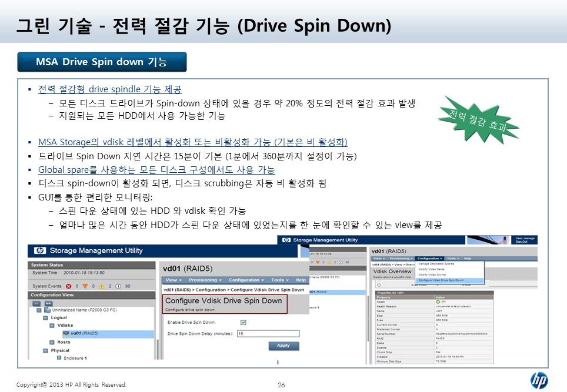Click the breadcrumb vd01 (RAID5) > Configuration > Configure Vdisk Drive Spin Down

234,290
